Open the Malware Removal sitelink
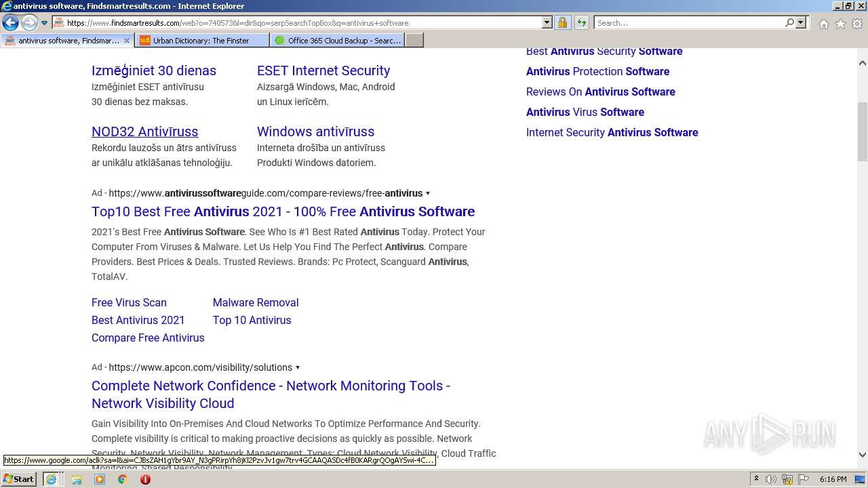The width and height of the screenshot is (868, 488). [256, 302]
